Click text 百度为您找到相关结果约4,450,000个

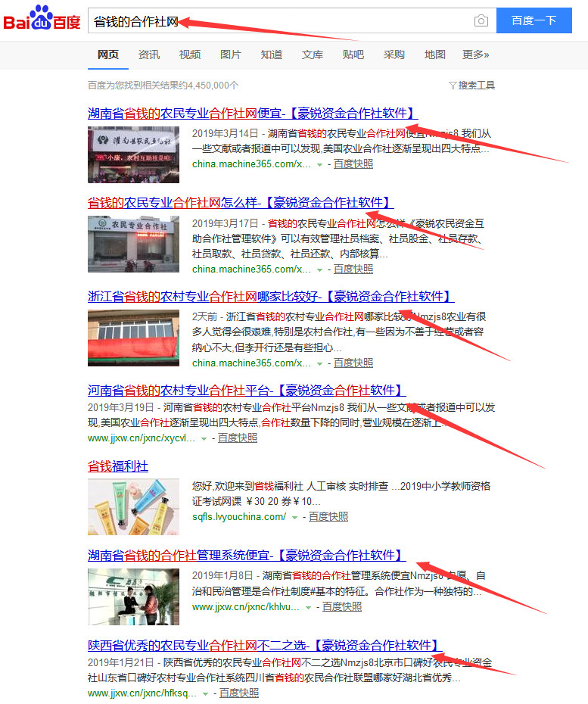pyautogui.click(x=163, y=86)
